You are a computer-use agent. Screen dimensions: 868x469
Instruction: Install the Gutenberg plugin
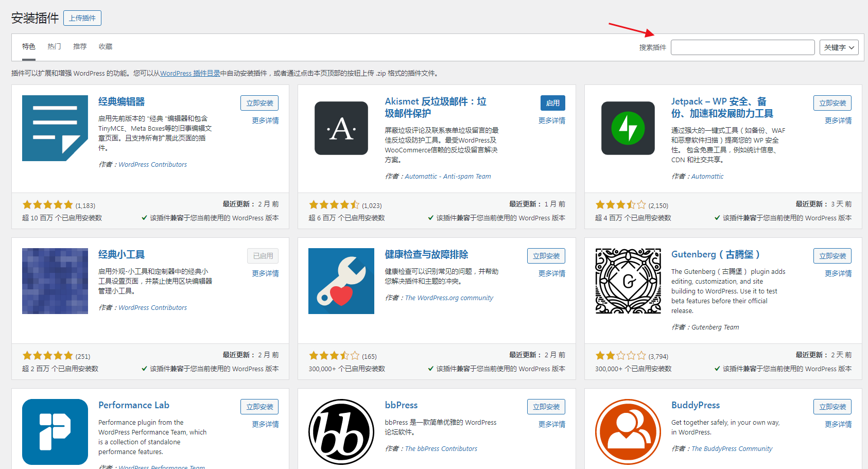click(x=832, y=256)
